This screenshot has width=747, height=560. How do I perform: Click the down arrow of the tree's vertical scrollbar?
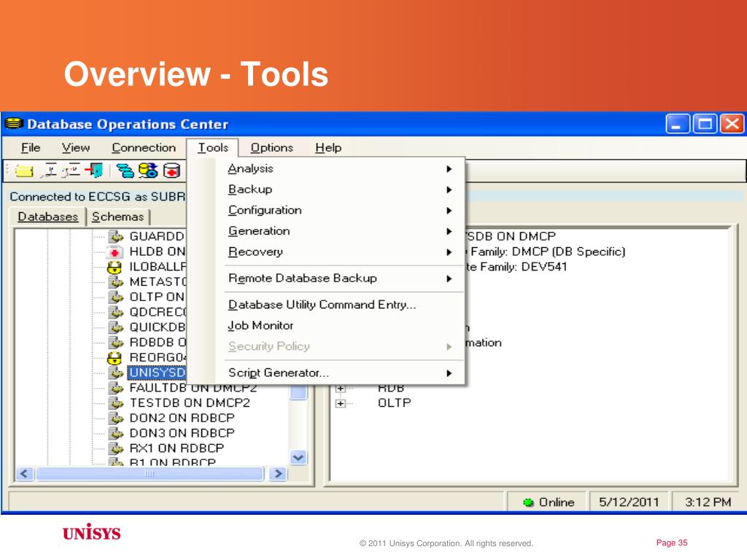(x=298, y=458)
